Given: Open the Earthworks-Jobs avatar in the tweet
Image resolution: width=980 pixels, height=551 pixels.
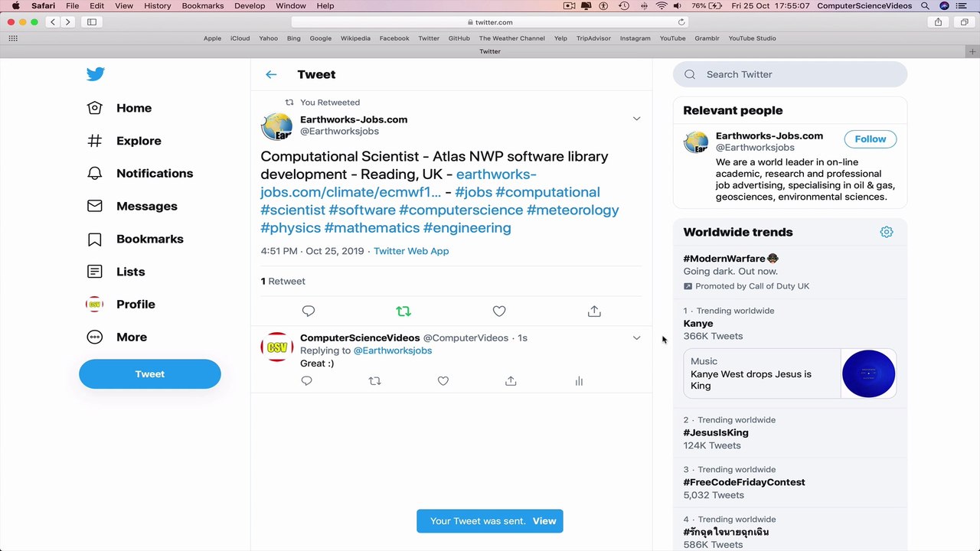Looking at the screenshot, I should point(276,126).
